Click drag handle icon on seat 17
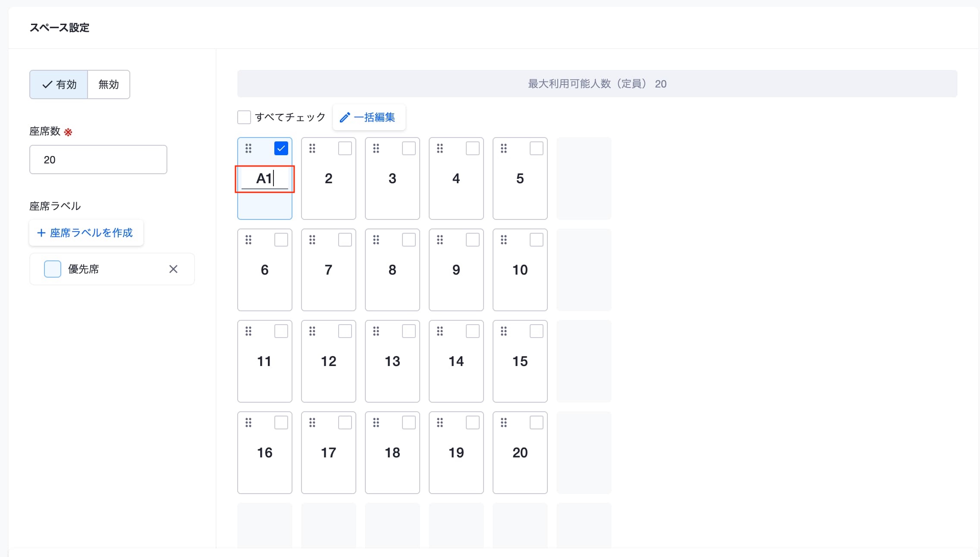 pyautogui.click(x=312, y=423)
